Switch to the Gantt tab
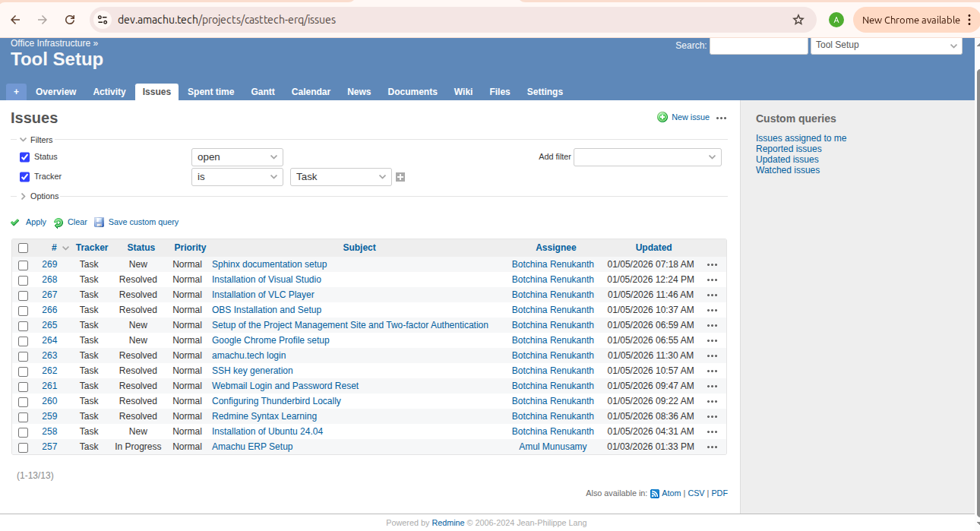980x531 pixels. pyautogui.click(x=263, y=92)
